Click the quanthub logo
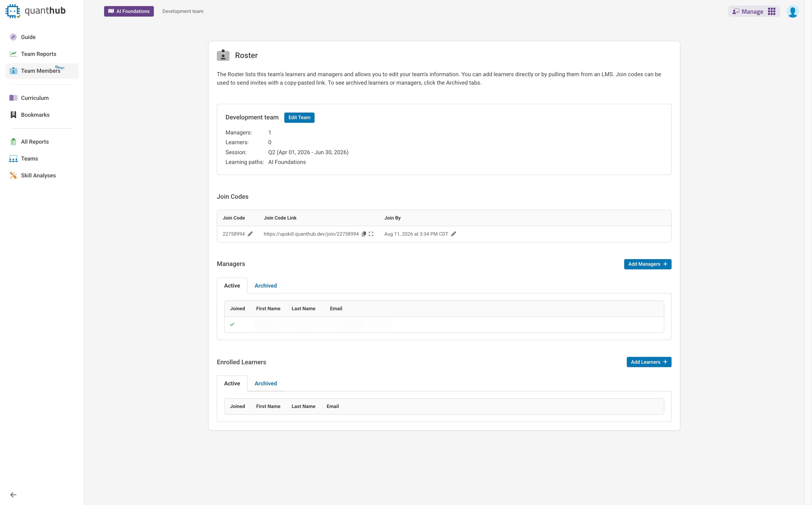This screenshot has height=505, width=812. coord(35,11)
